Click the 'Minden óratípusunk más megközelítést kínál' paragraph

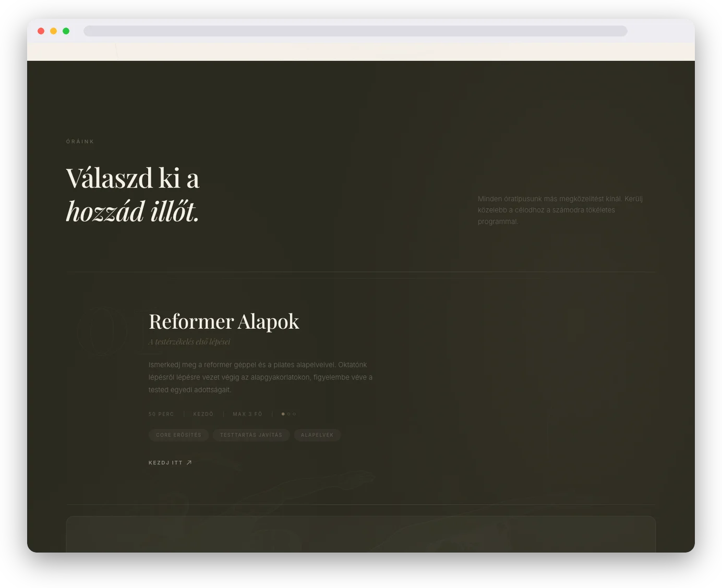tap(560, 210)
